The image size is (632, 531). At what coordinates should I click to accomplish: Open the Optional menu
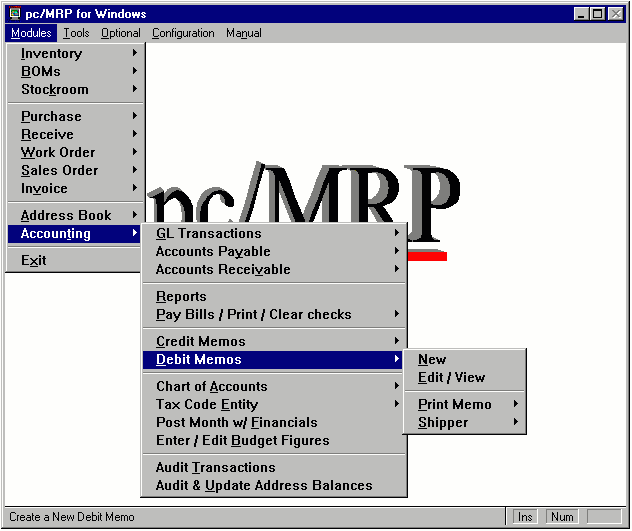tap(121, 33)
